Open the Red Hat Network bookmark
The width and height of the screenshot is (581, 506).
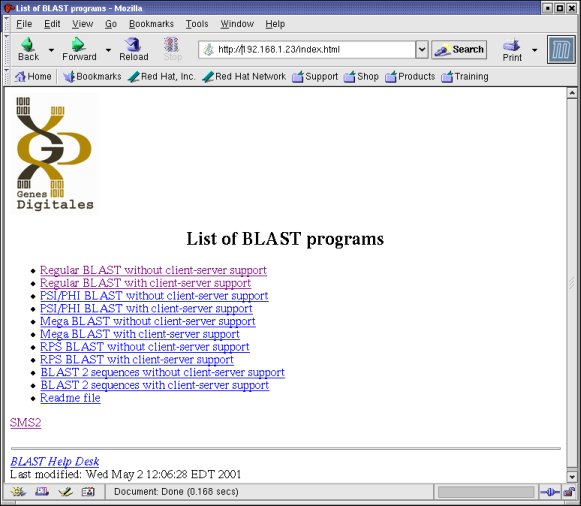[244, 76]
